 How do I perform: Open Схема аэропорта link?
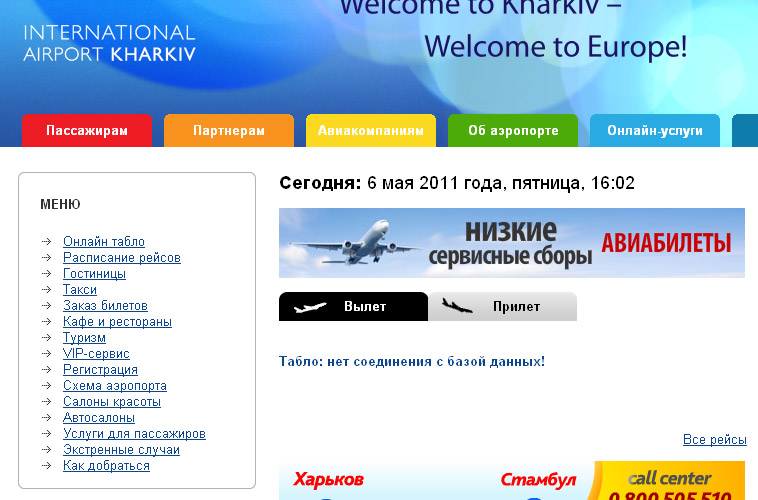(115, 386)
